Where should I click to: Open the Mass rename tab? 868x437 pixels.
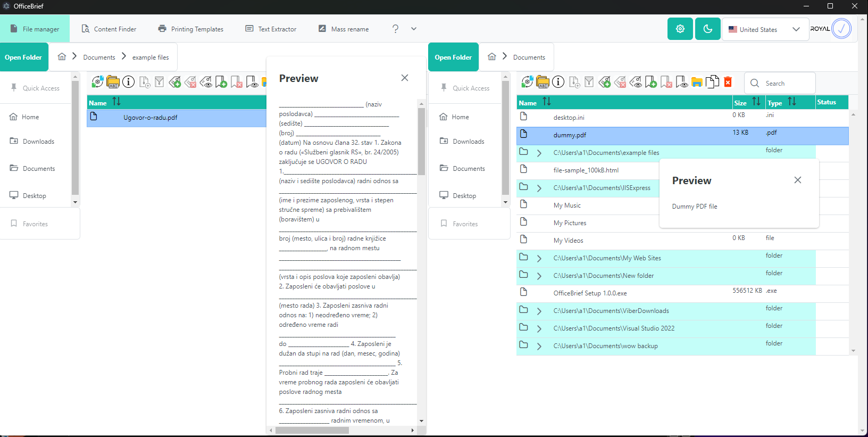click(x=344, y=29)
